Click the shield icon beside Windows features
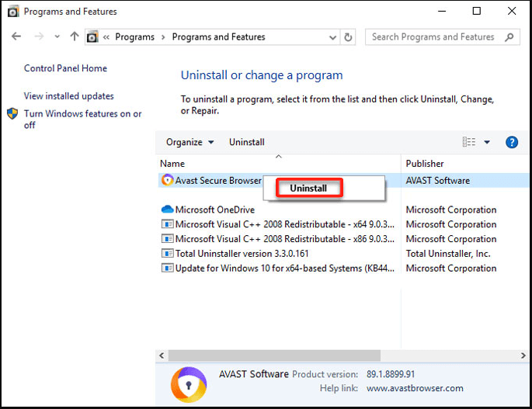532x409 pixels. click(12, 113)
